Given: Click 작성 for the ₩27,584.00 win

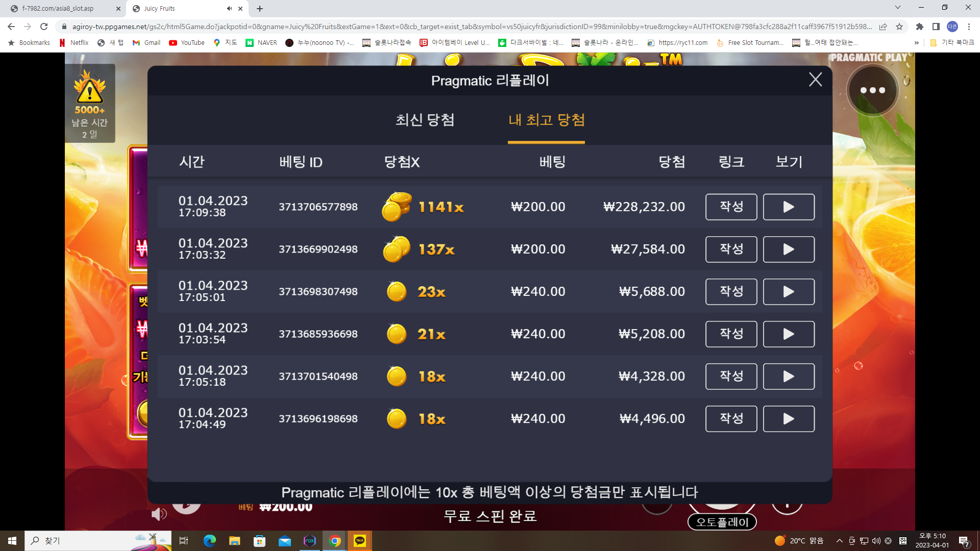Looking at the screenshot, I should [x=731, y=249].
